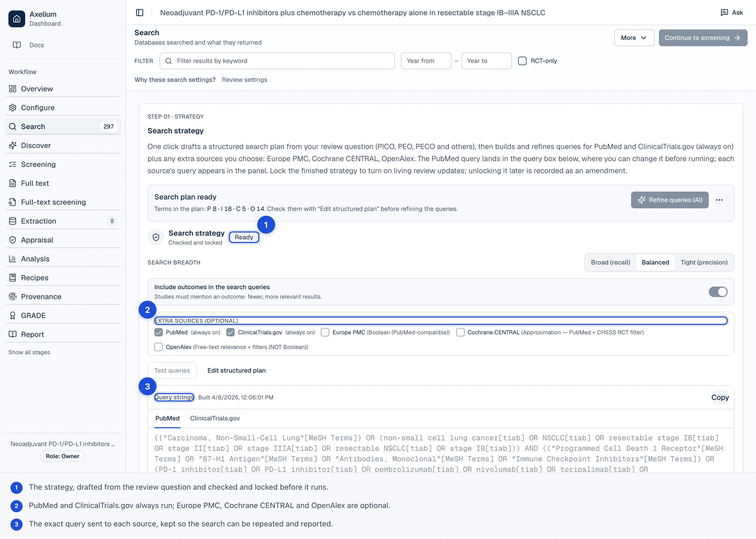Select Tight (precision) search breadth

click(x=704, y=262)
